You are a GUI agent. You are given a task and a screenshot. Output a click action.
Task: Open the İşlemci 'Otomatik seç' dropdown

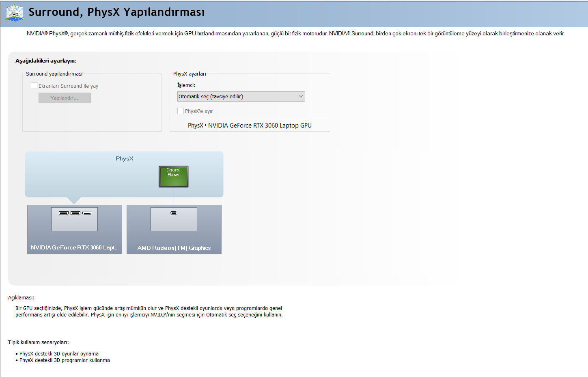[x=241, y=96]
